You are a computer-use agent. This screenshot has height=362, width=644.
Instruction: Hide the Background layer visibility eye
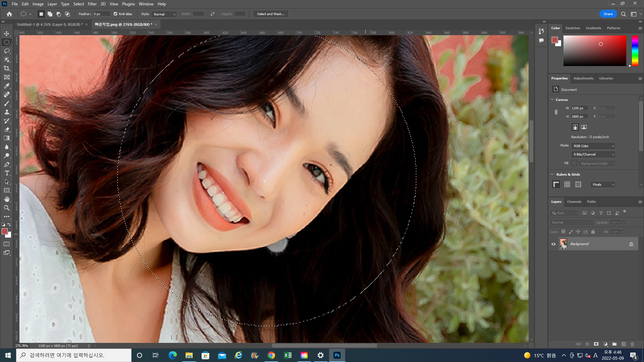click(x=553, y=244)
